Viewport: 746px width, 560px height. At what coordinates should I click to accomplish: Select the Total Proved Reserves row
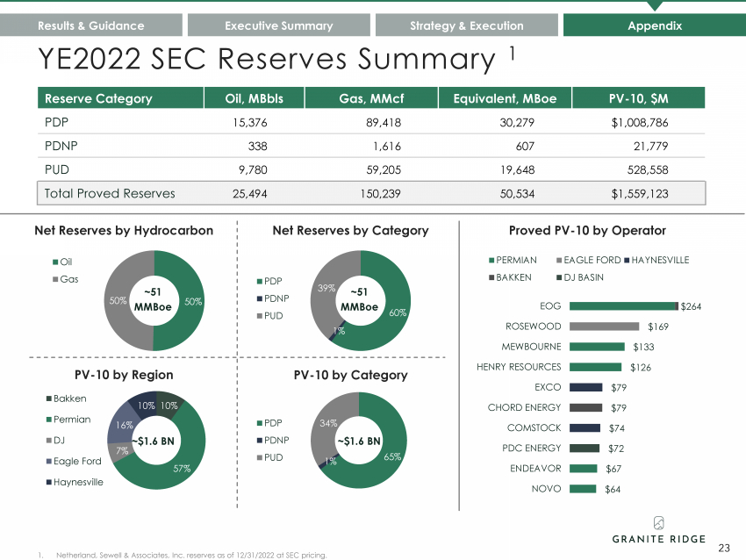371,193
